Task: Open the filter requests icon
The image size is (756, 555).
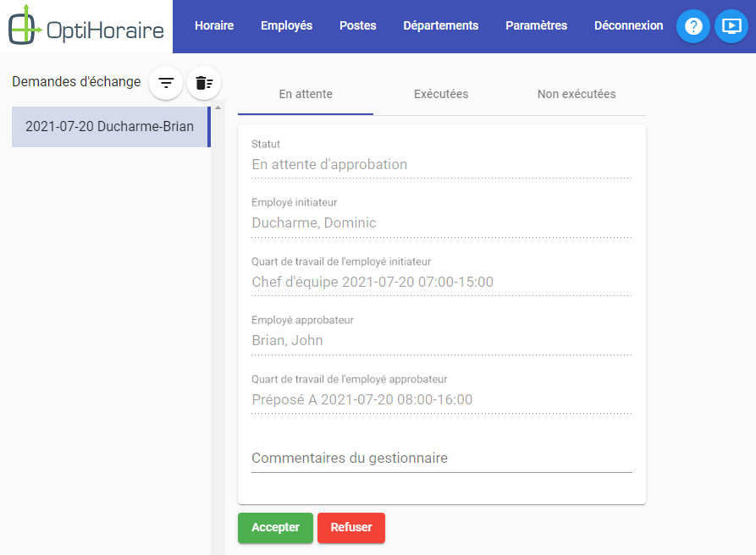Action: (x=166, y=83)
